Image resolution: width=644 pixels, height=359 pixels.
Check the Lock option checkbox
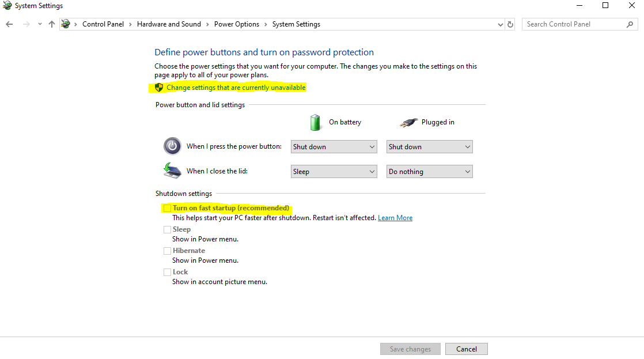pyautogui.click(x=167, y=273)
